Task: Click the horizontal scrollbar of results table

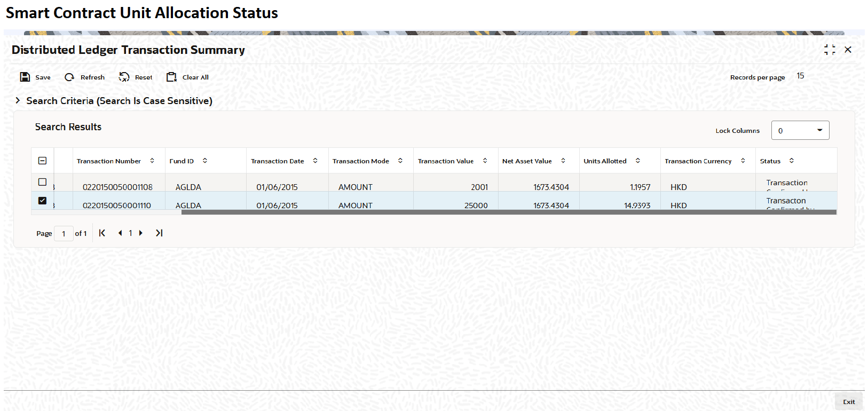Action: [x=509, y=212]
